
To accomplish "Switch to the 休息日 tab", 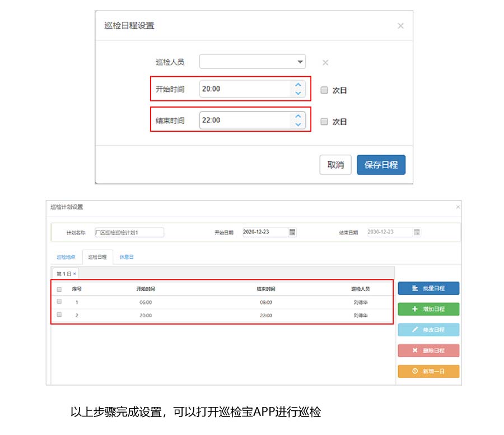I will (127, 257).
